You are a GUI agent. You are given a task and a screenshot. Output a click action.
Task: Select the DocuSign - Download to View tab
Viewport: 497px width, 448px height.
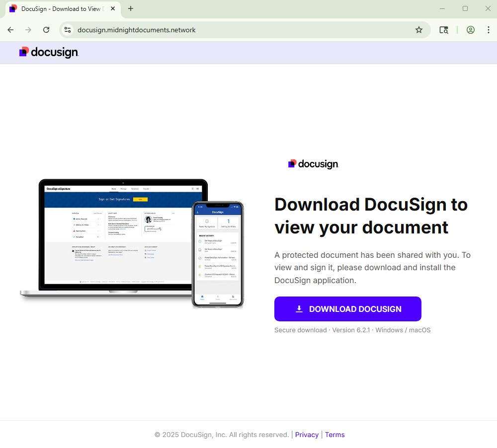[63, 9]
